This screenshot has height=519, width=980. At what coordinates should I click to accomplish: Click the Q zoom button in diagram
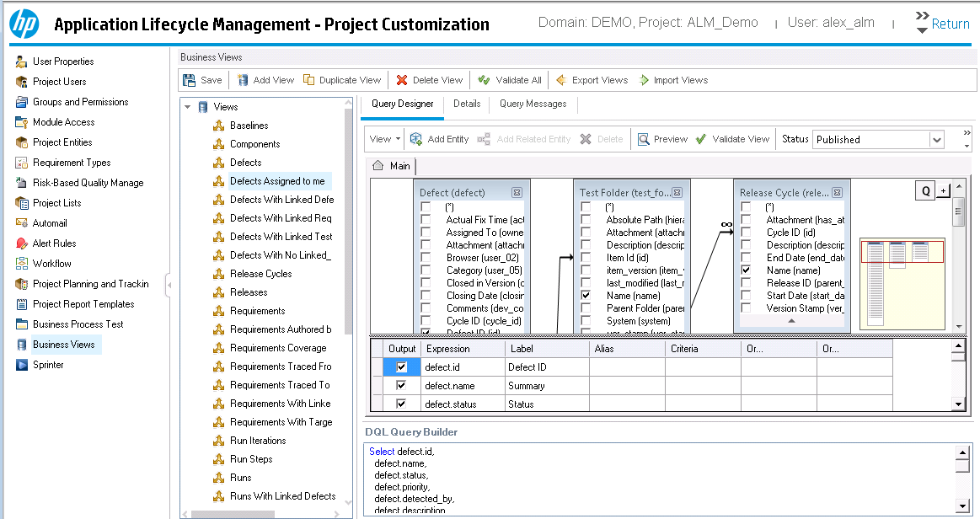point(925,190)
